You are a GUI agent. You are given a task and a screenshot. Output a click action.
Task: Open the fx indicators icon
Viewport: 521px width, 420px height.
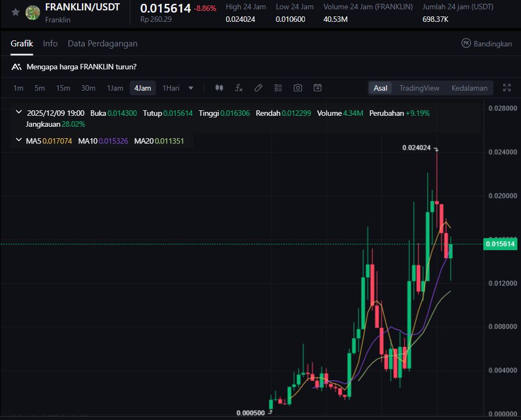click(x=239, y=88)
